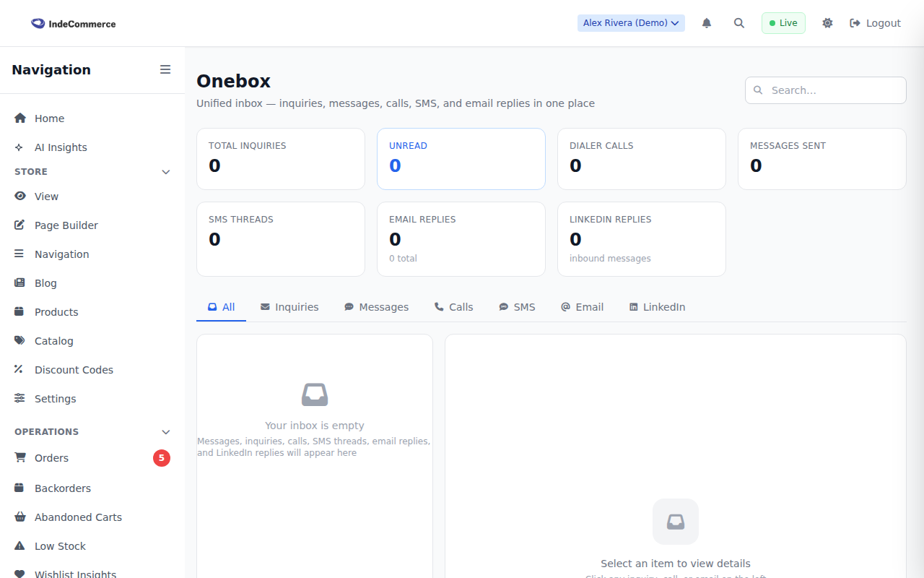Click the Home house icon
This screenshot has height=578, width=924.
(19, 118)
